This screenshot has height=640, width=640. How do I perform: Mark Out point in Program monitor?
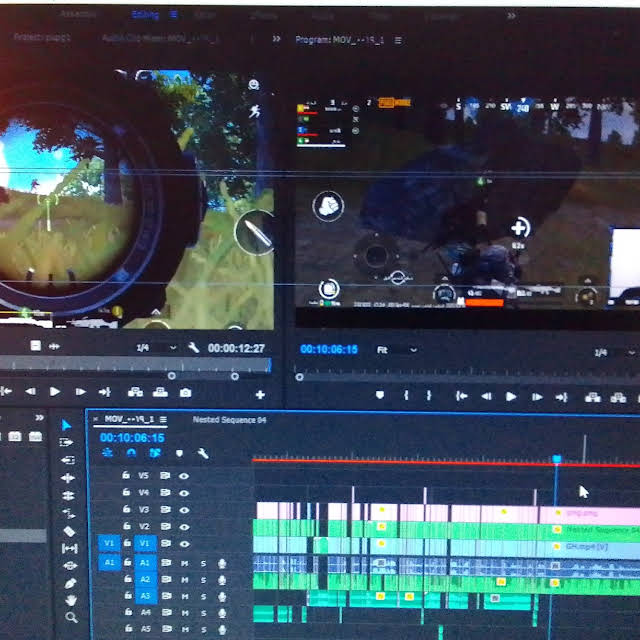tap(429, 395)
